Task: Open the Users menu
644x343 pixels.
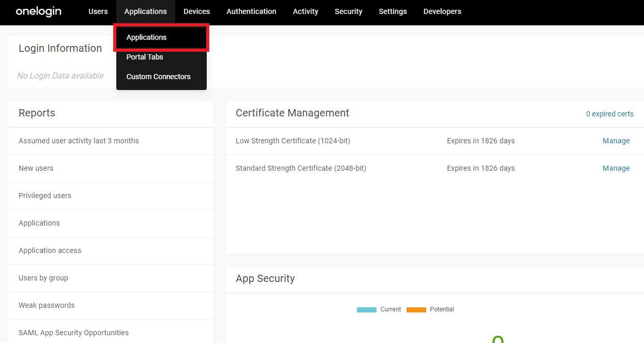Action: click(x=98, y=11)
